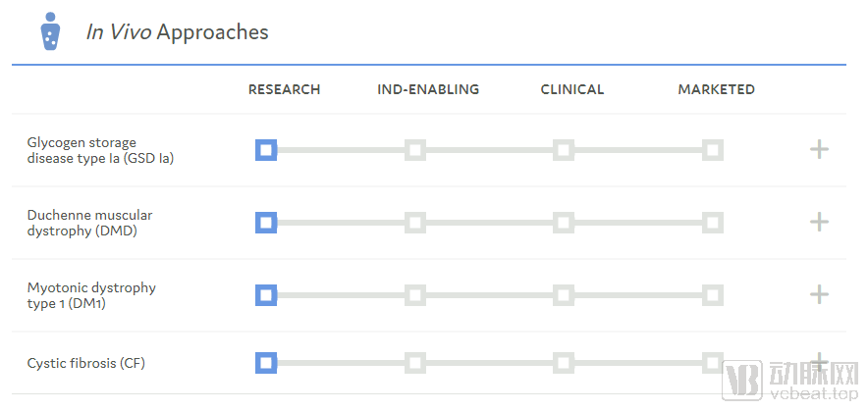Click the MARKETED column header
868x411 pixels.
tap(717, 89)
